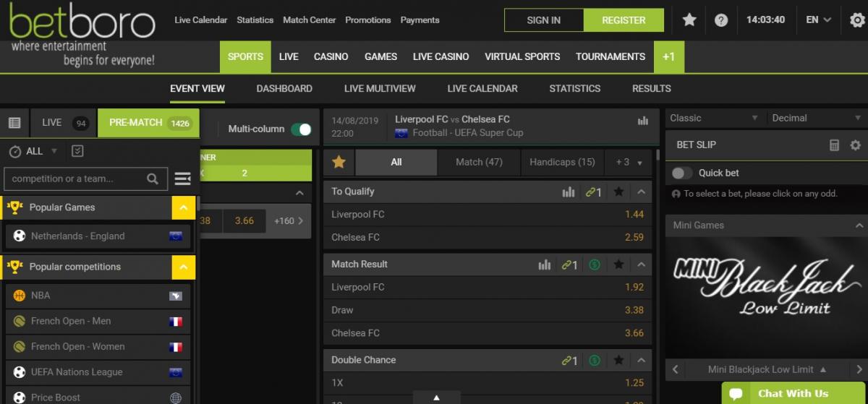Screen dimensions: 868x404
Task: Click link icon in Match Result header
Action: pyautogui.click(x=570, y=265)
